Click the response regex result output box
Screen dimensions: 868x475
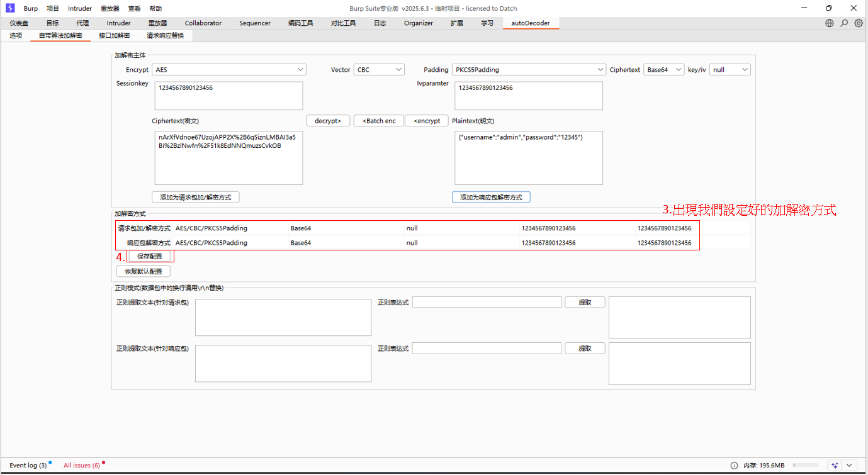[680, 364]
